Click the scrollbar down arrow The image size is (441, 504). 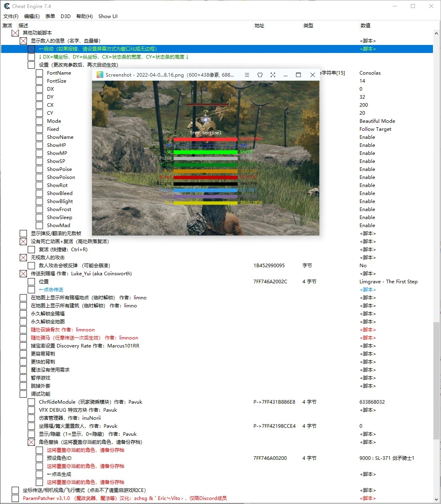(x=436, y=500)
